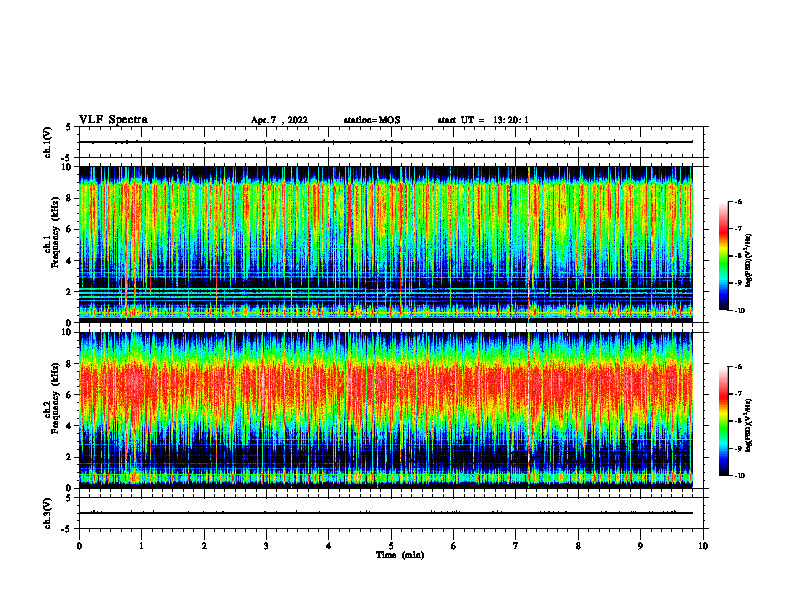The image size is (792, 612).
Task: Click time axis tick label 2
Action: (204, 546)
